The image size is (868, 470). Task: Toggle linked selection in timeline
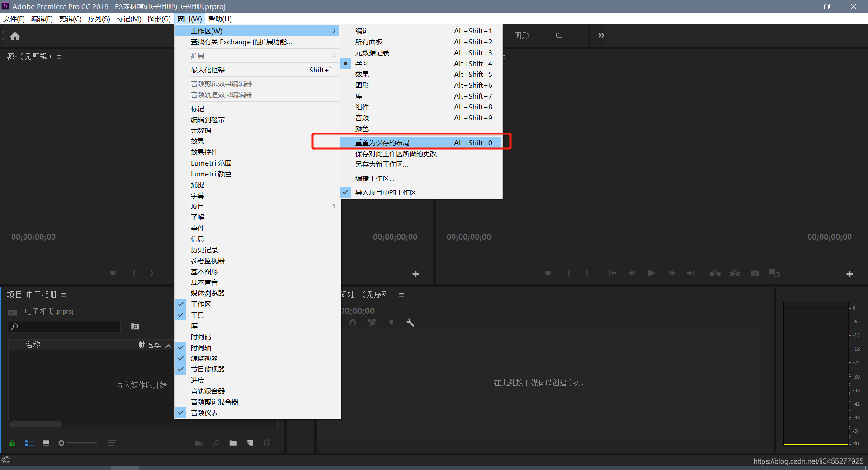[x=372, y=323]
